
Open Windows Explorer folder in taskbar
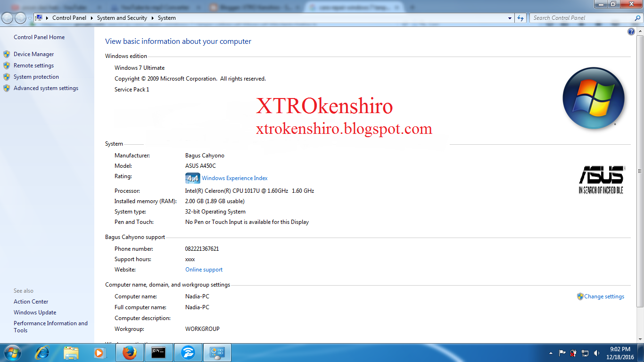[x=71, y=353]
